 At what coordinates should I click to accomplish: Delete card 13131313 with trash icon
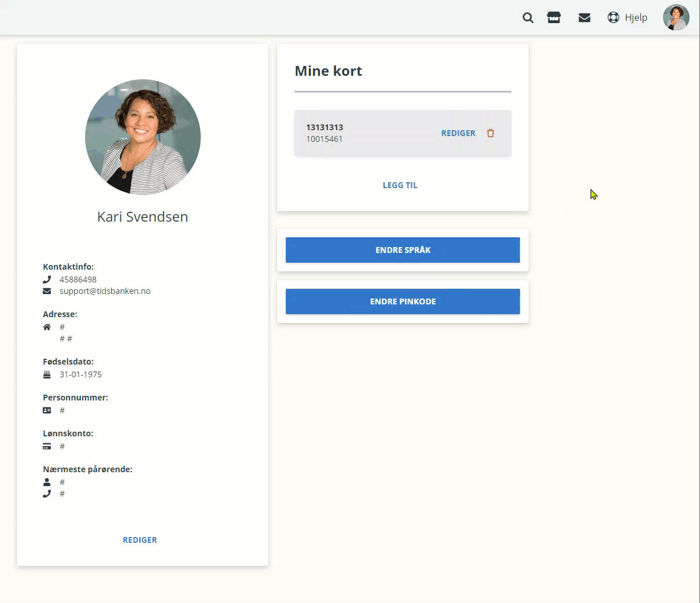pos(491,133)
